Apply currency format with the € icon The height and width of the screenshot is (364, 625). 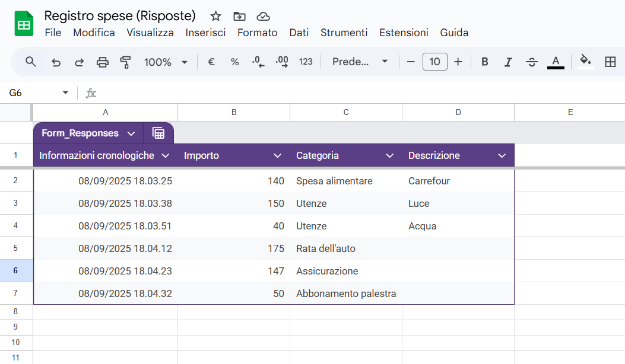(x=211, y=62)
